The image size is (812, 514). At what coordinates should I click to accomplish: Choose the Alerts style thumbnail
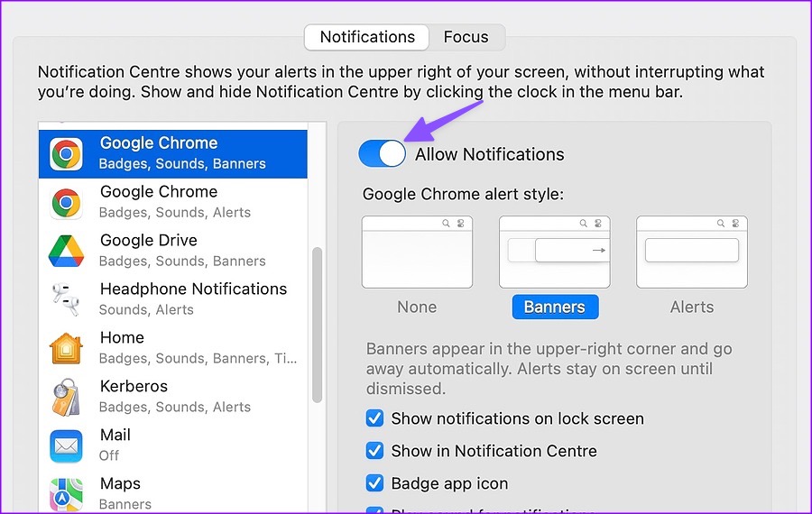point(692,252)
